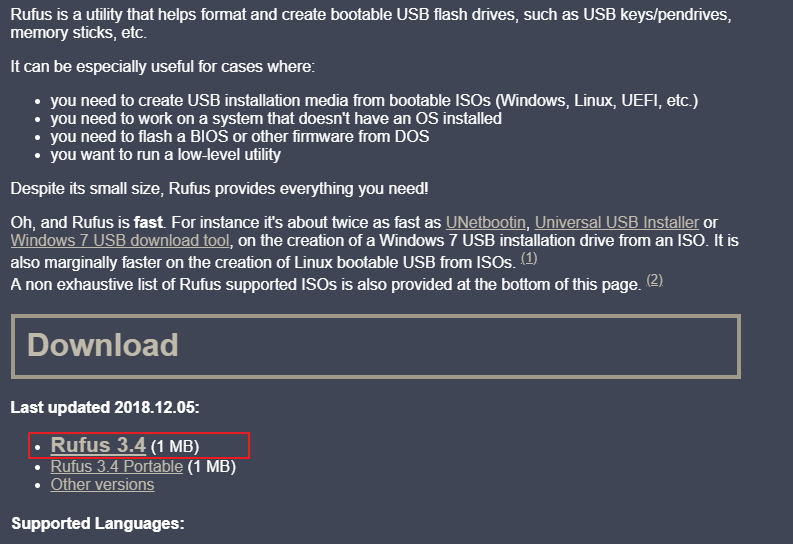This screenshot has width=793, height=544.
Task: Click the Download section heading
Action: click(x=103, y=345)
